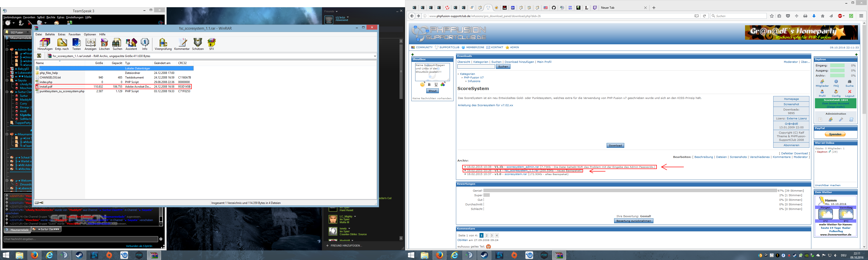The height and width of the screenshot is (260, 868).
Task: Open the Shoutbox text color picker
Action: 443,84
